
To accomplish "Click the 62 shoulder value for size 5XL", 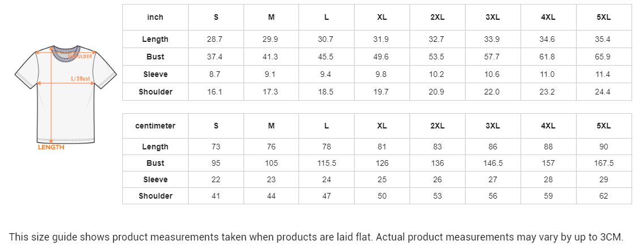I will point(604,196).
